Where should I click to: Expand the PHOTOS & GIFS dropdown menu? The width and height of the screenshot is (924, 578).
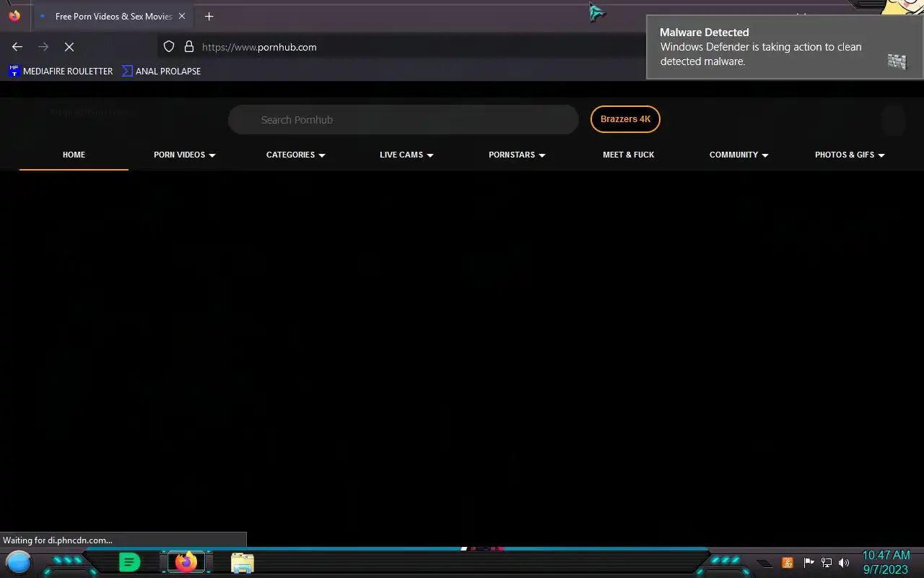(x=850, y=155)
